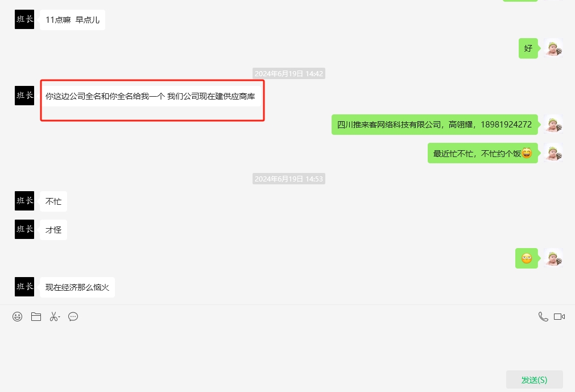Click the 不忙 message bubble

pos(53,201)
